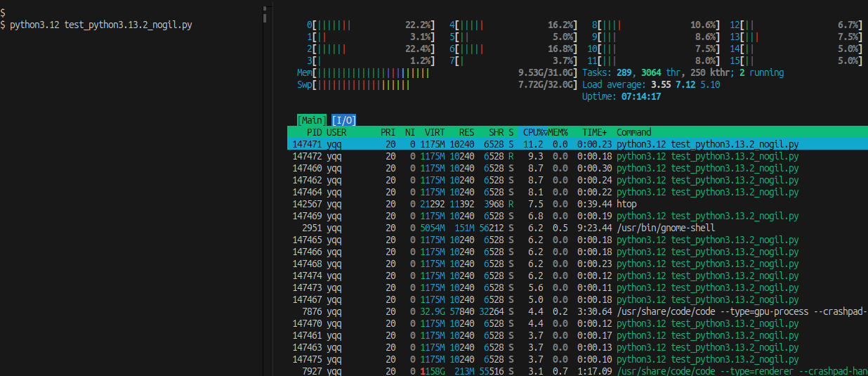Click the CPU 3 meter showing 1.2%
This screenshot has width=868, height=376.
[371, 60]
